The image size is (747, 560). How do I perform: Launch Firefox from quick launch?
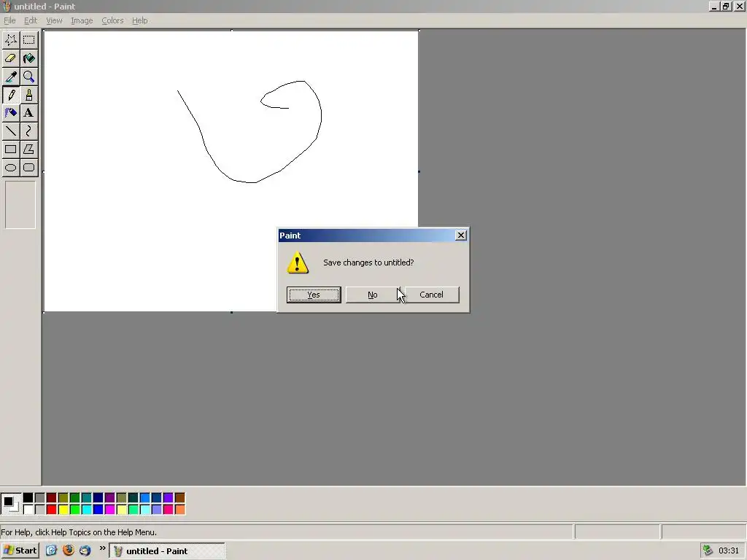coord(68,551)
